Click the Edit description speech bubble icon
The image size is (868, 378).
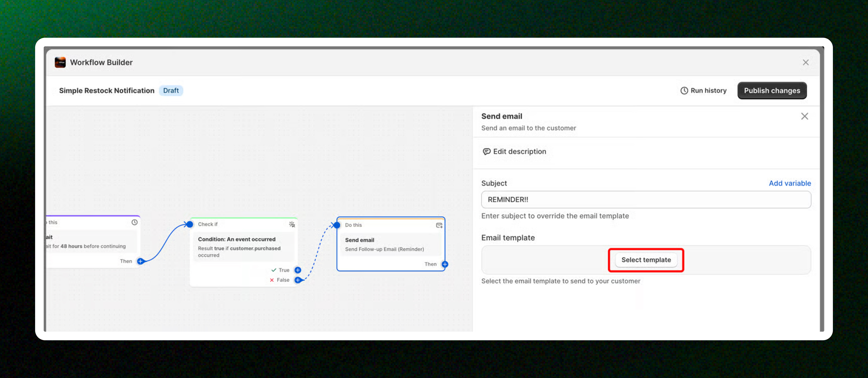click(x=486, y=151)
